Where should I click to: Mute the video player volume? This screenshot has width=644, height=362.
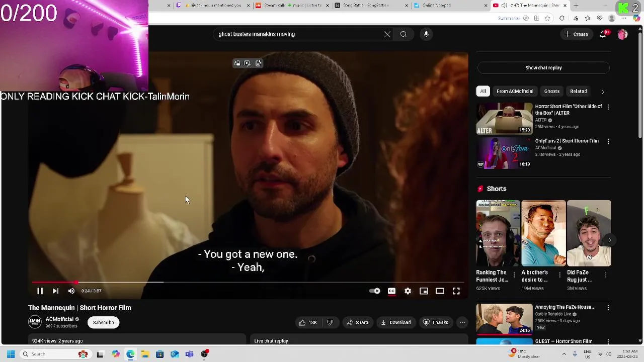[71, 291]
